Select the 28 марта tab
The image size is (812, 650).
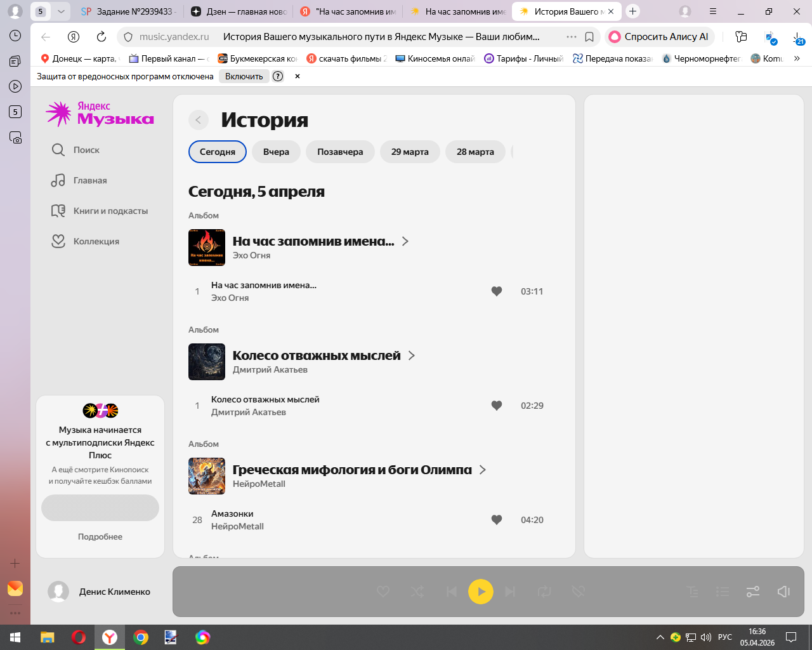(x=475, y=152)
